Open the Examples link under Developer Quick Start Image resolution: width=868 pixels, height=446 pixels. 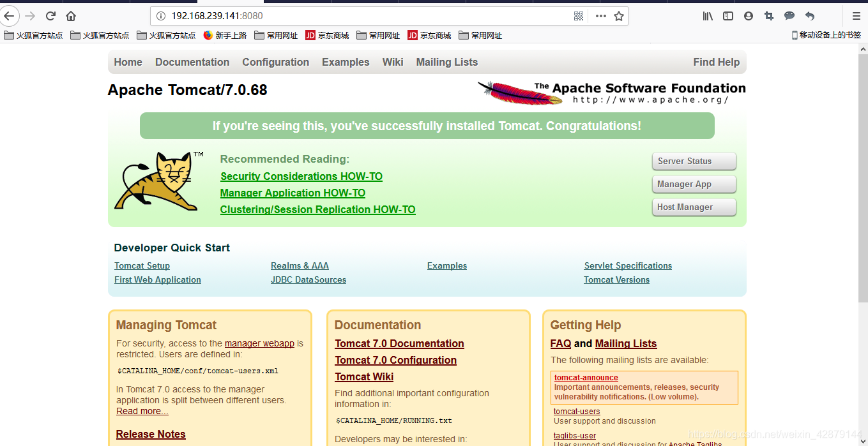tap(447, 265)
